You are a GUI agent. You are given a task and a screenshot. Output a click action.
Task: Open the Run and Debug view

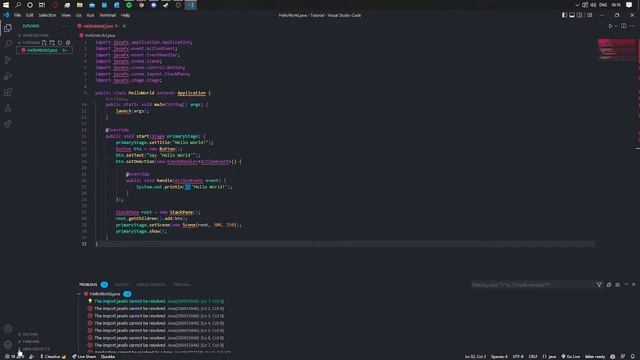click(8, 76)
